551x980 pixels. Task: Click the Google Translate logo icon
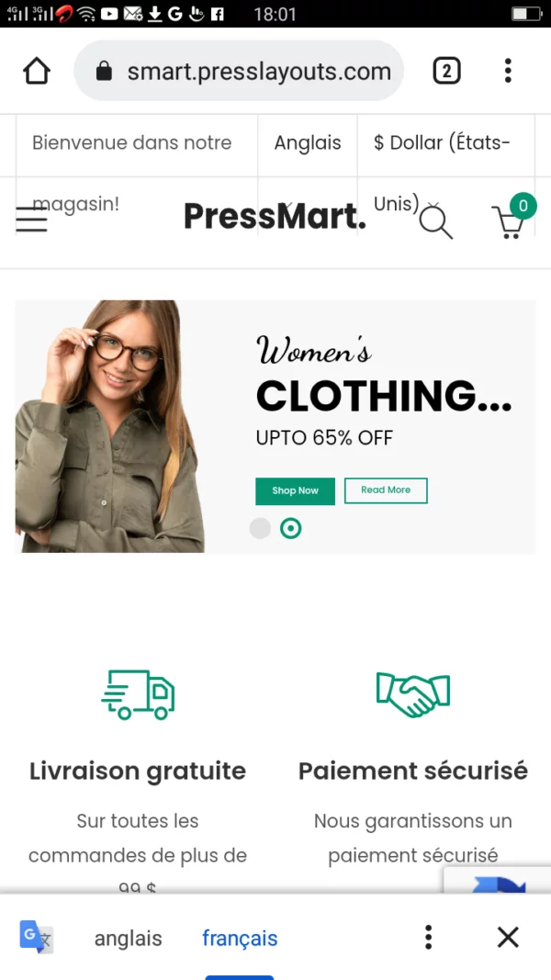pos(36,937)
